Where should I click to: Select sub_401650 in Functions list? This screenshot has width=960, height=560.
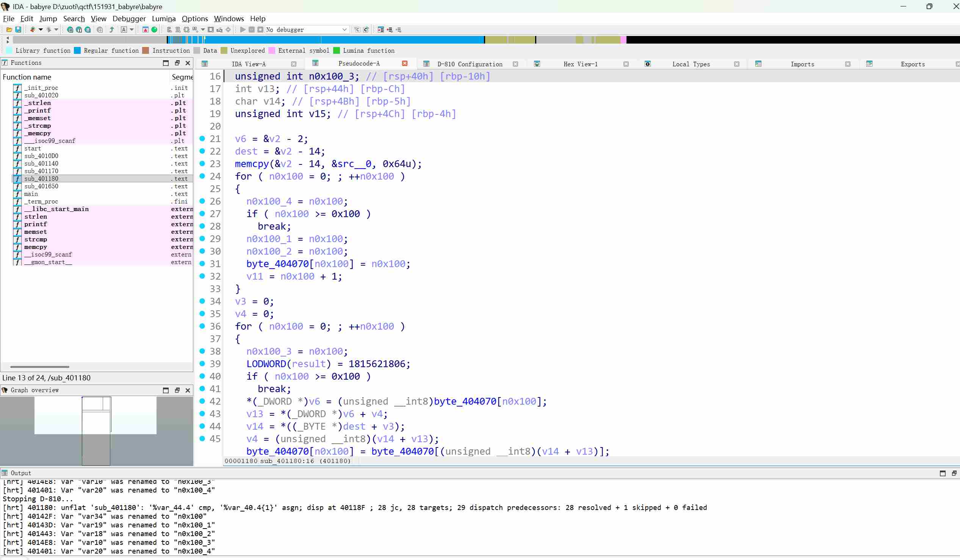[x=41, y=186]
